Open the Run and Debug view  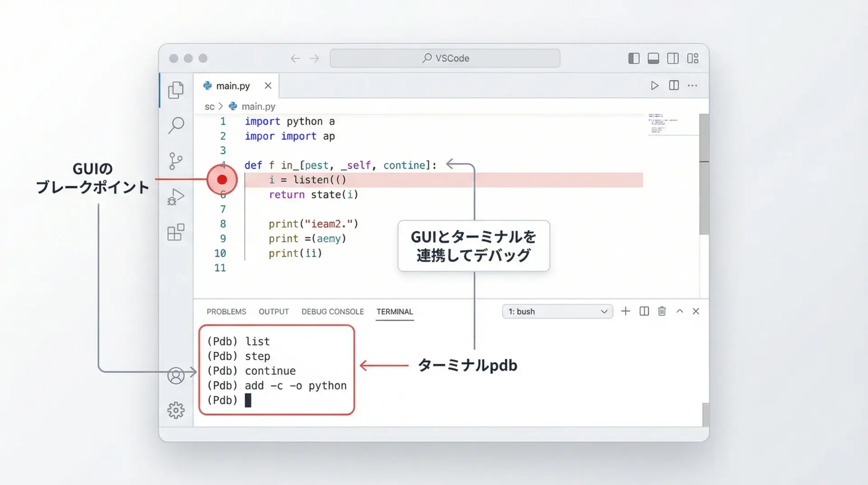(176, 197)
